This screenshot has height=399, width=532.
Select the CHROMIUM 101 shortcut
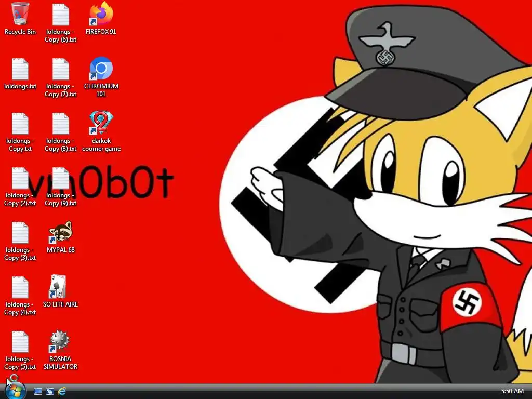pyautogui.click(x=101, y=77)
